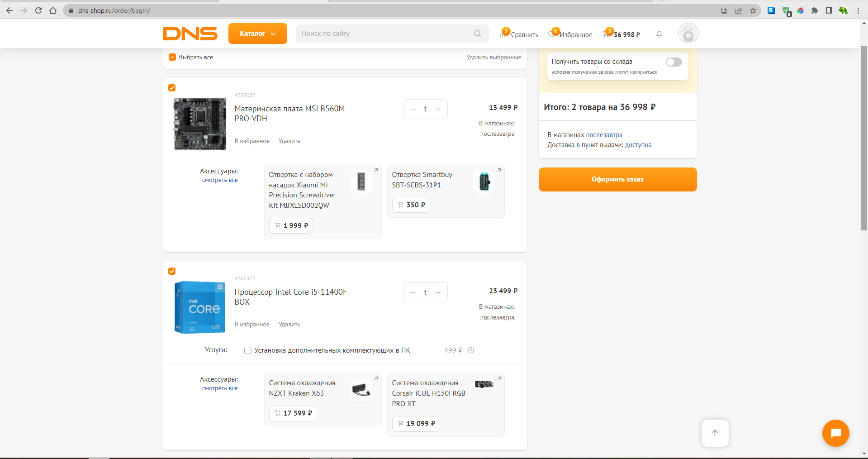Open the Corsair H150i cooler in new tab
The width and height of the screenshot is (868, 459).
tap(499, 378)
